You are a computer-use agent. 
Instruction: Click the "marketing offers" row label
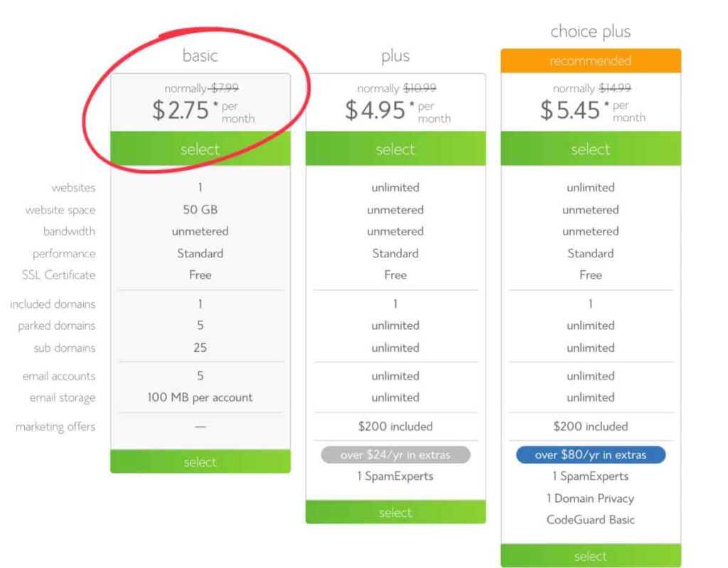55,427
